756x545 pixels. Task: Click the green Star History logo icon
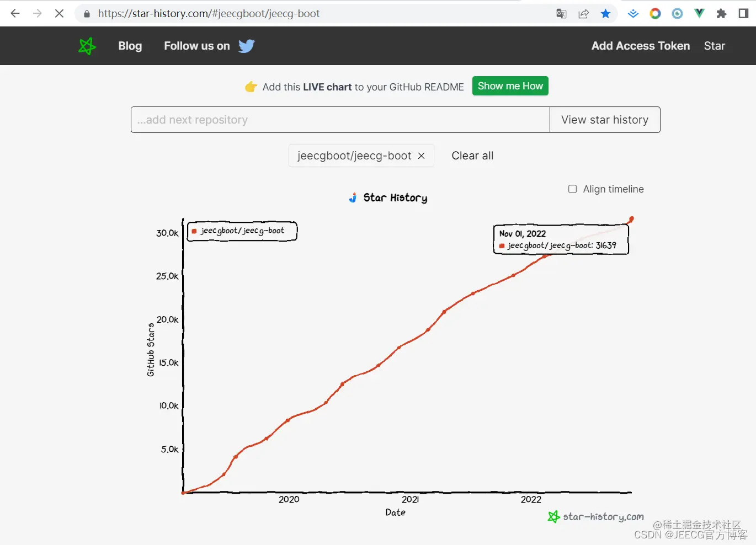(87, 46)
